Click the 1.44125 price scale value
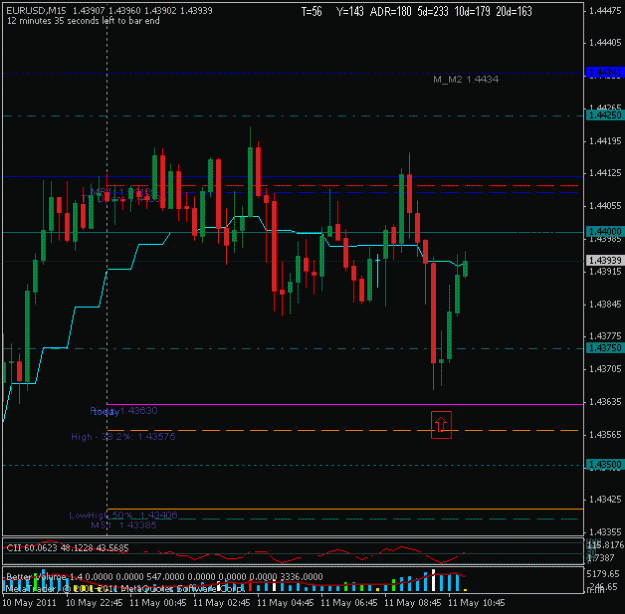This screenshot has width=625, height=614. tap(605, 173)
